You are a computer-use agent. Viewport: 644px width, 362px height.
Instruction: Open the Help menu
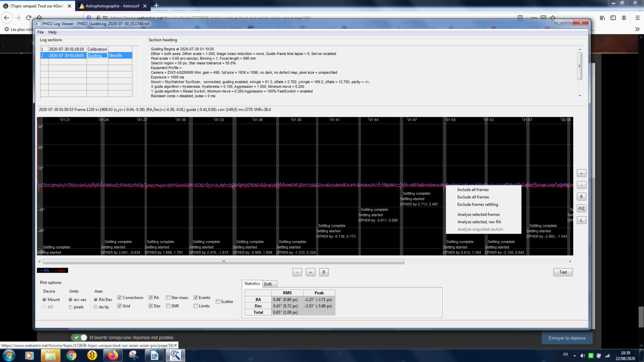pos(52,32)
